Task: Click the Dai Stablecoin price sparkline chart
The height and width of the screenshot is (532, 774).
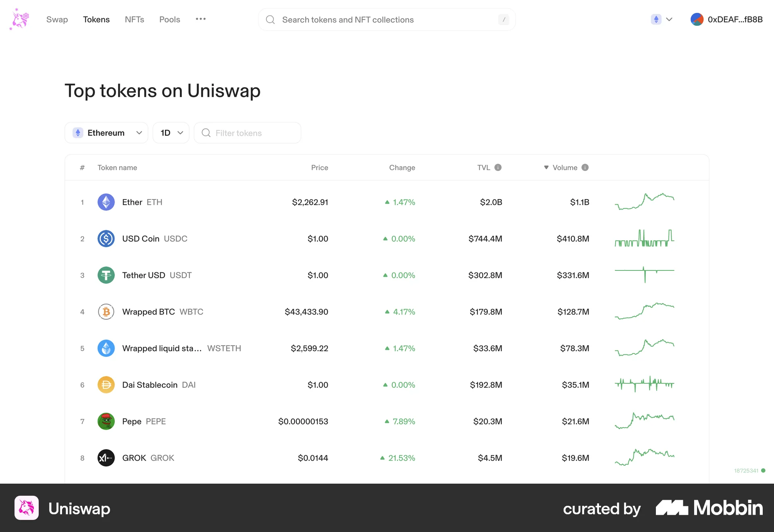Action: [644, 384]
